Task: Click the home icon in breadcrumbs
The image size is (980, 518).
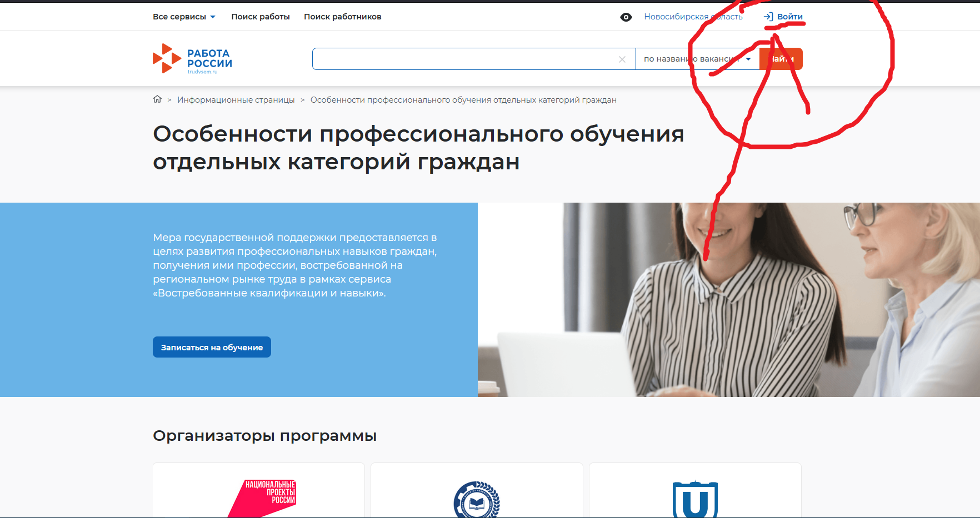Action: (x=157, y=99)
